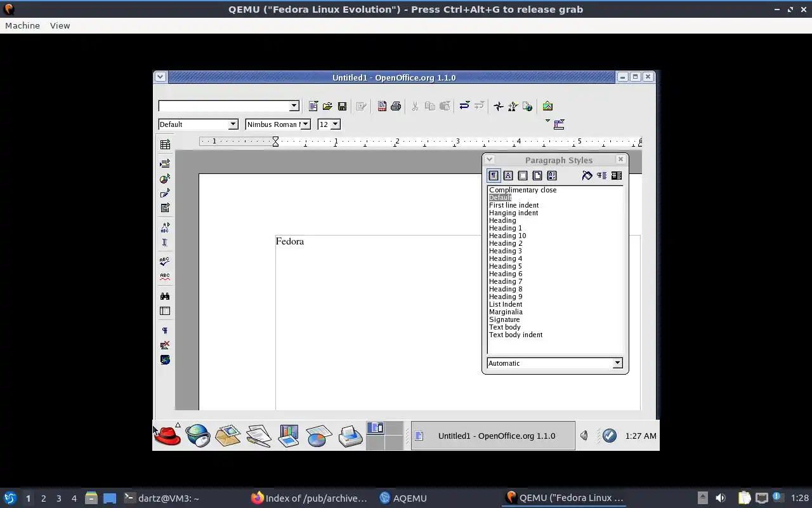This screenshot has width=812, height=508.
Task: Toggle Nonprinting Characters paragraph mark icon
Action: click(165, 330)
